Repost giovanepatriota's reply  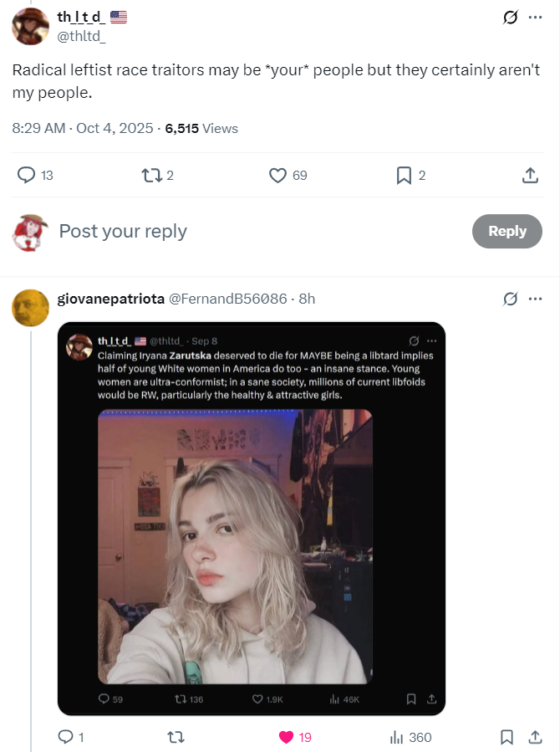pos(176,737)
